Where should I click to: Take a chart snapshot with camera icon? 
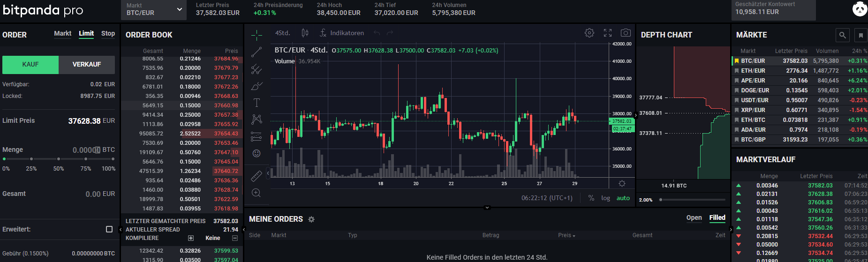pos(626,33)
